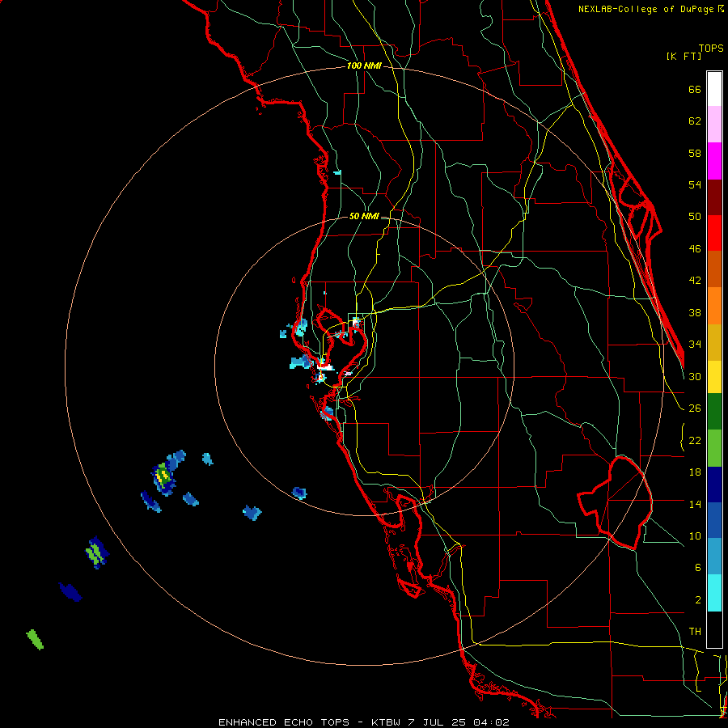
Task: Pick the bright yellow legend swatch
Action: pyautogui.click(x=714, y=377)
